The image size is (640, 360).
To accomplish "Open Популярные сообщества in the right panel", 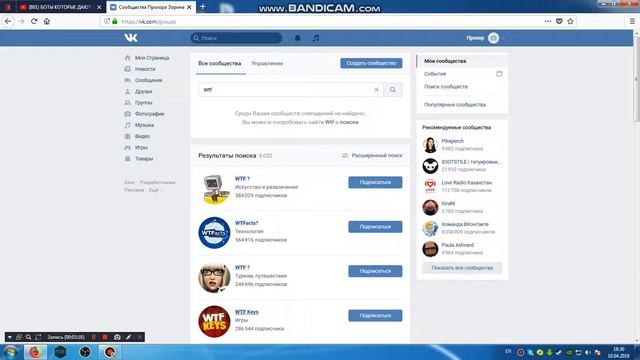I will [x=455, y=105].
